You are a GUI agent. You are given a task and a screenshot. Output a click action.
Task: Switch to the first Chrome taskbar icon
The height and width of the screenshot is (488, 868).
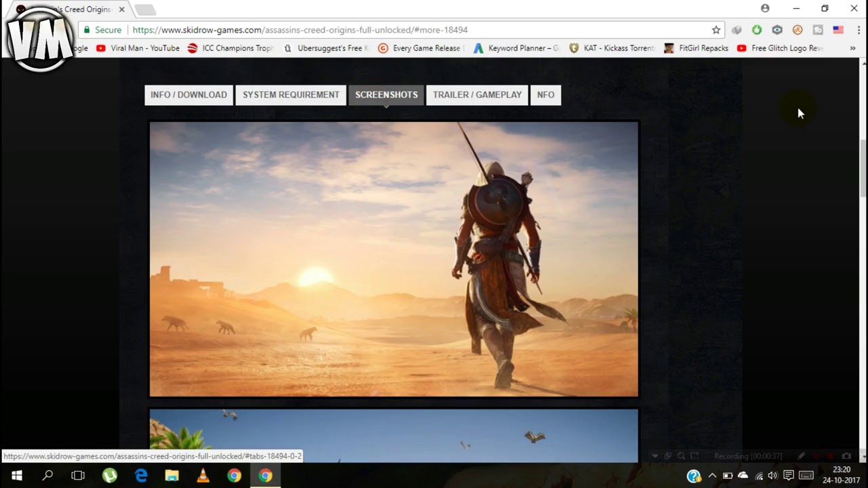click(x=234, y=476)
